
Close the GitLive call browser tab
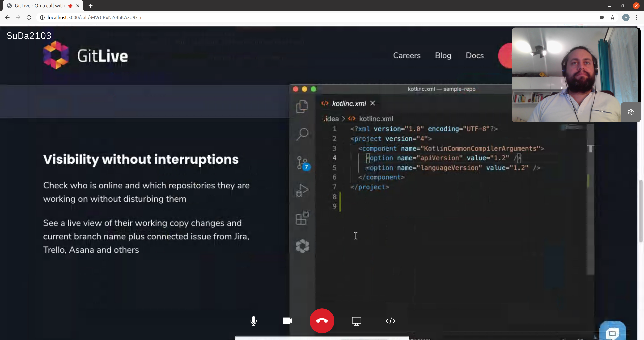(x=78, y=6)
